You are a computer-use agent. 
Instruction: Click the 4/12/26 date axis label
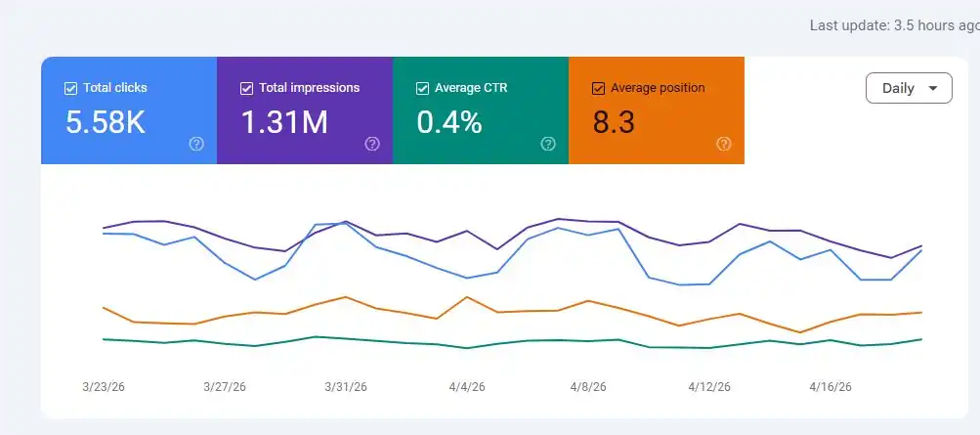click(x=709, y=387)
